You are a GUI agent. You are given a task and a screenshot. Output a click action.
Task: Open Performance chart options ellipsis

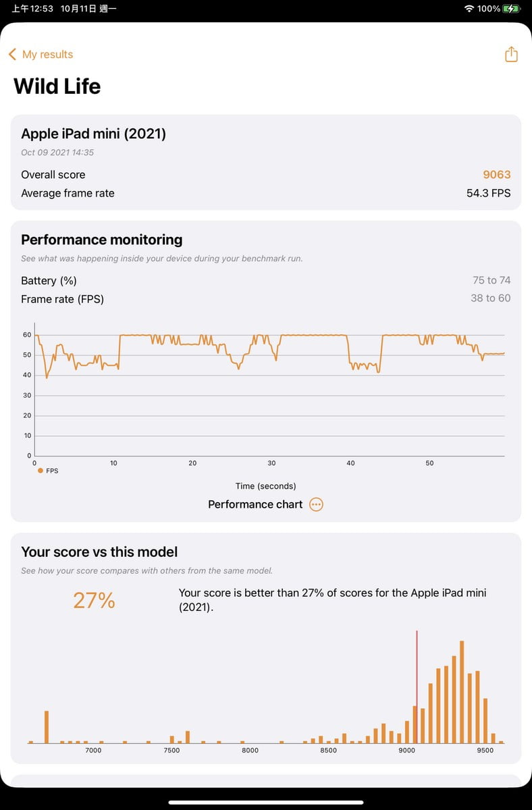316,505
